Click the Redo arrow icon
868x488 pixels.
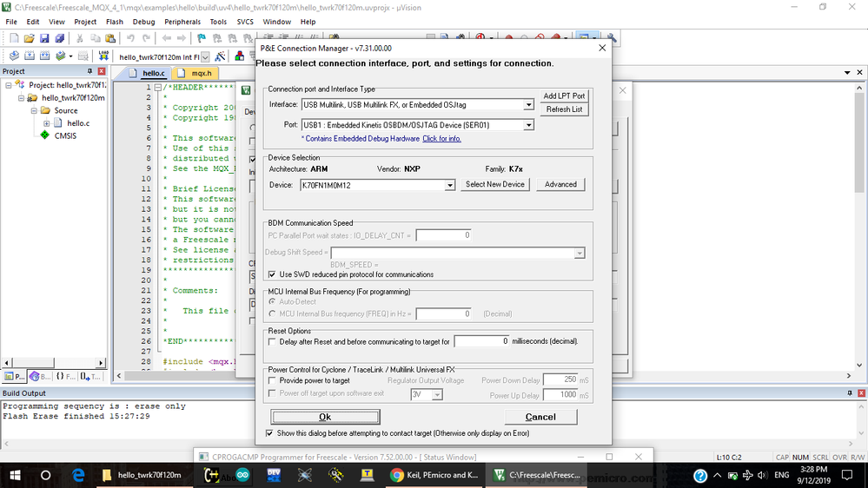click(146, 38)
